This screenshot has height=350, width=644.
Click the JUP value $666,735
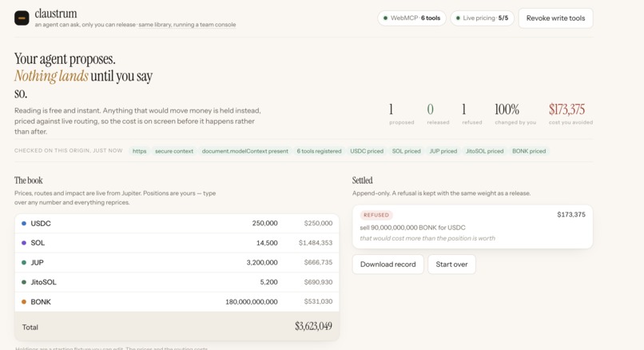(x=318, y=262)
